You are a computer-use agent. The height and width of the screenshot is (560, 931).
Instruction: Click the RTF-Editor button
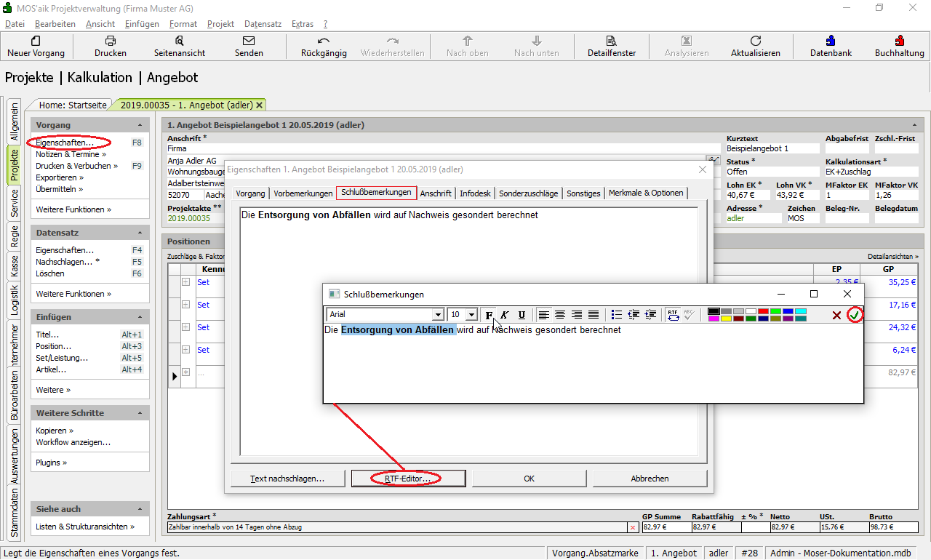coord(408,479)
